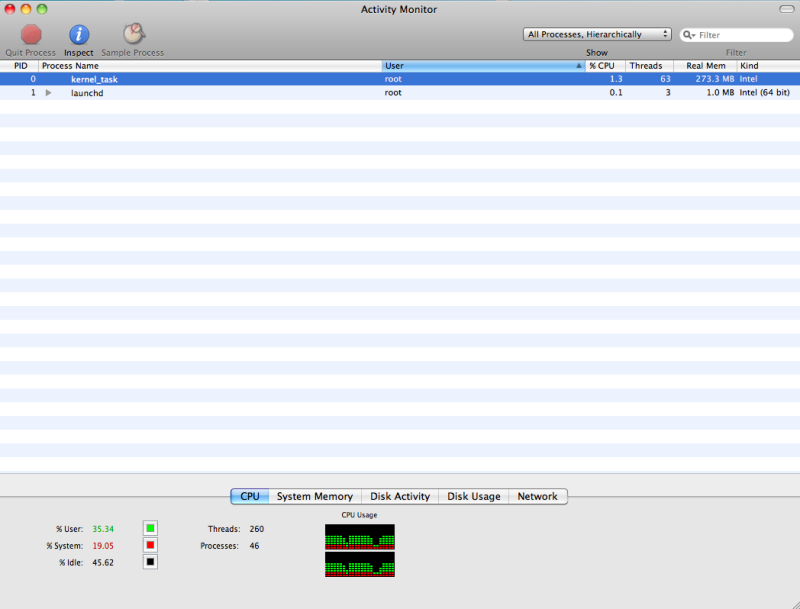Click the window resize grip corner

tap(794, 603)
